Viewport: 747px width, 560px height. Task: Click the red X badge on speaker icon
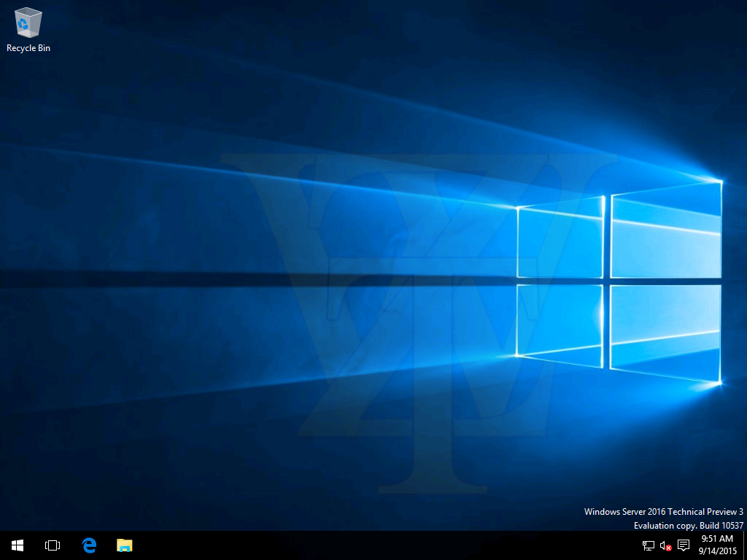pyautogui.click(x=668, y=548)
